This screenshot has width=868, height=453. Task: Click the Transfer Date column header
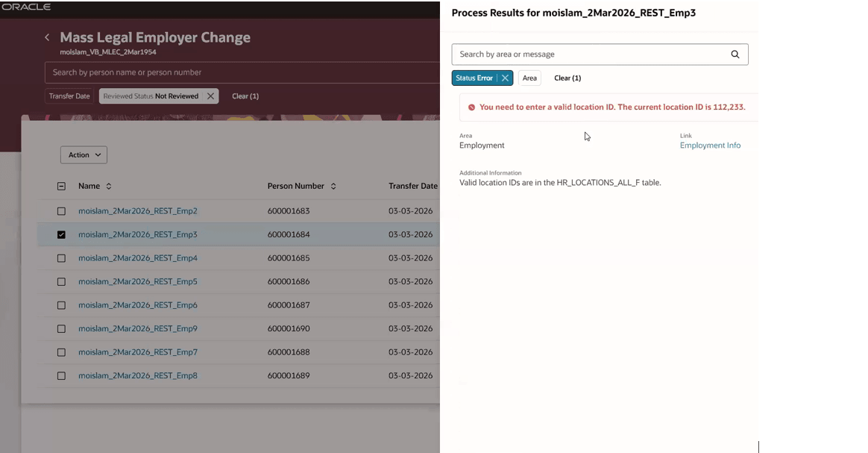point(413,186)
